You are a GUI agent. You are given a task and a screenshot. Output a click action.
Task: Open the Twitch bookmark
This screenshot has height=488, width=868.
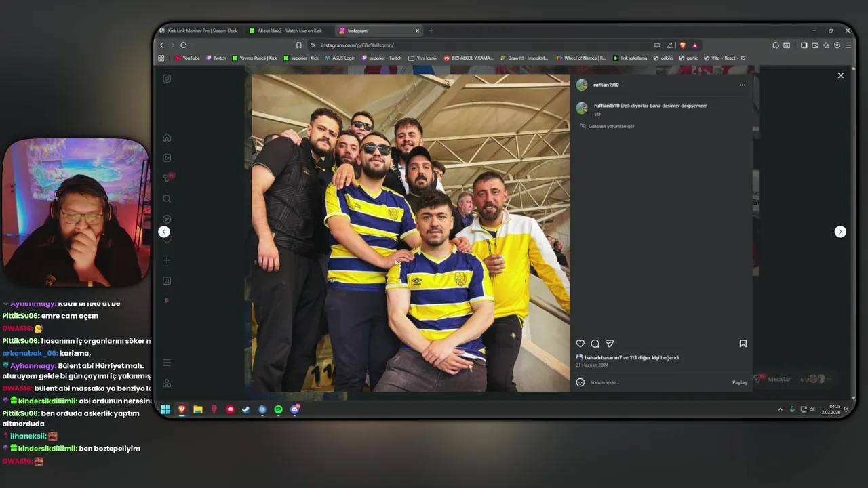pos(216,58)
